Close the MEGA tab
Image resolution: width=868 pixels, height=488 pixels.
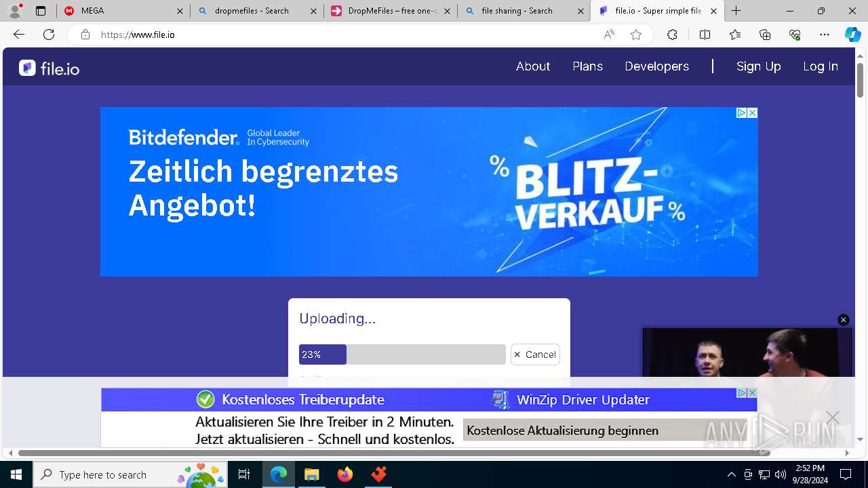coord(180,11)
